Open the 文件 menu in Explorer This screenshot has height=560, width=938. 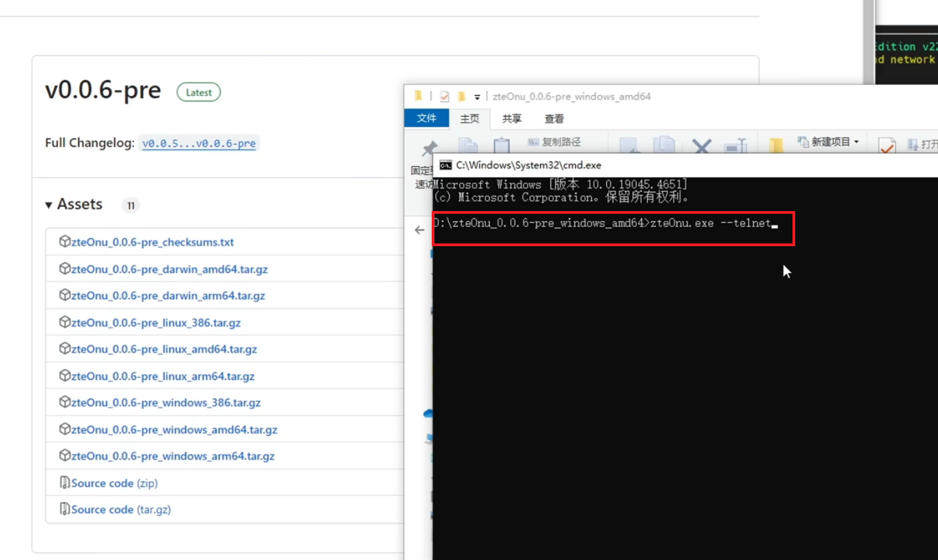(x=427, y=119)
